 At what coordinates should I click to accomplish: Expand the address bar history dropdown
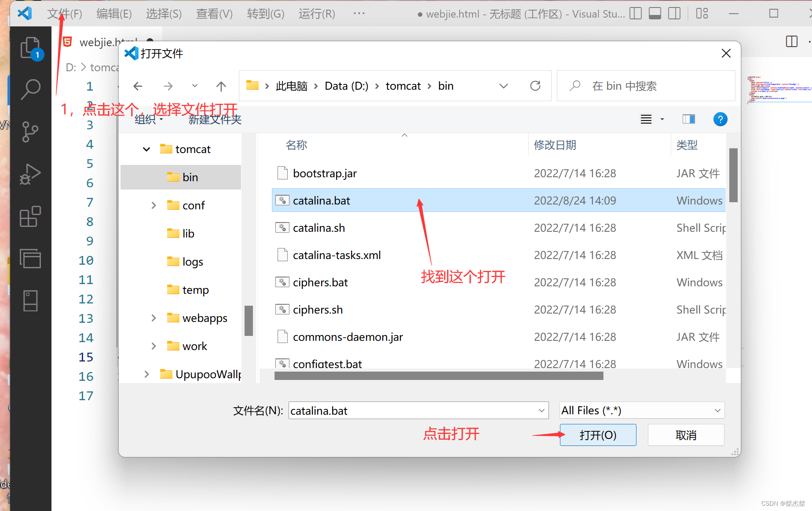coord(504,86)
